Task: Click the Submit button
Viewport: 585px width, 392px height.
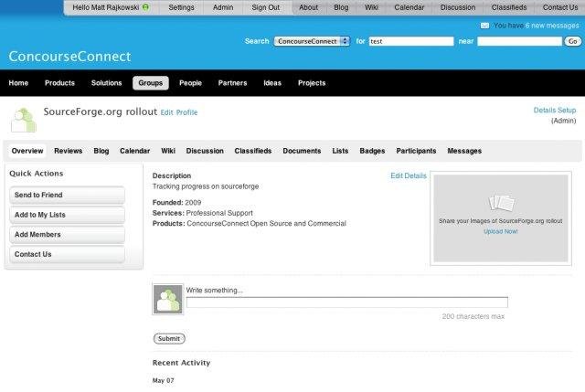Action: [169, 339]
